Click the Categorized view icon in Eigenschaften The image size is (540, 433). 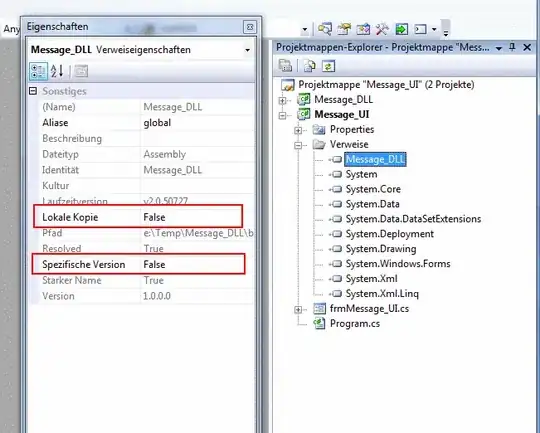[38, 71]
